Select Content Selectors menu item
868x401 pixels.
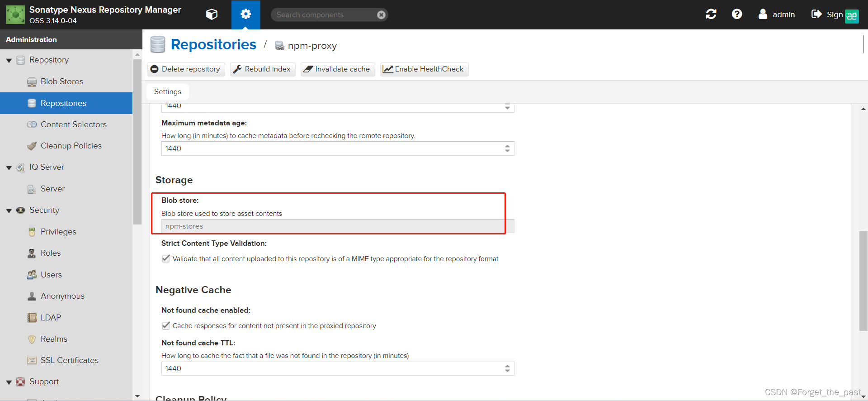(x=74, y=124)
